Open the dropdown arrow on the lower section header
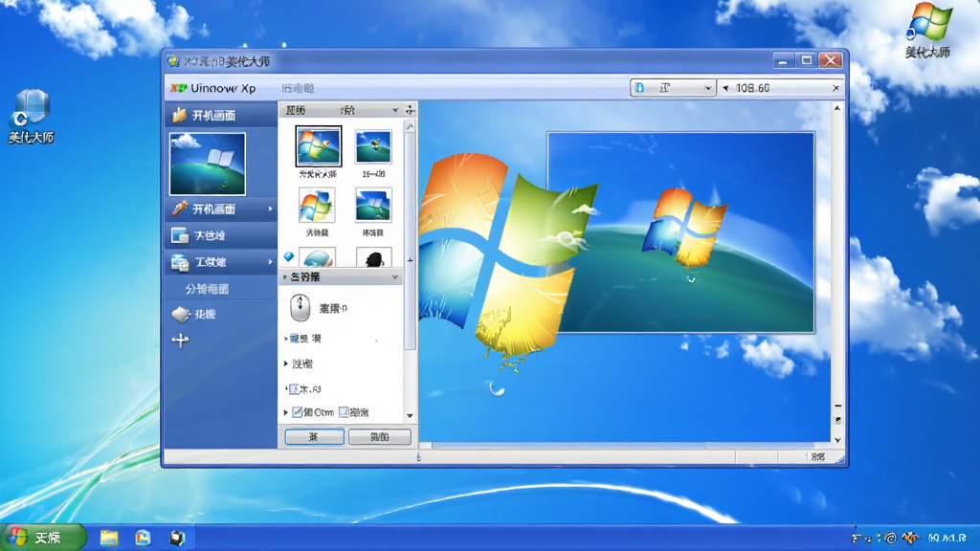 395,276
